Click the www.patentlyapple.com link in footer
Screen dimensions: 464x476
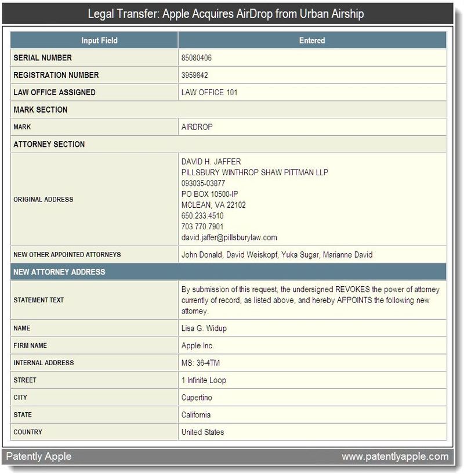coord(395,456)
